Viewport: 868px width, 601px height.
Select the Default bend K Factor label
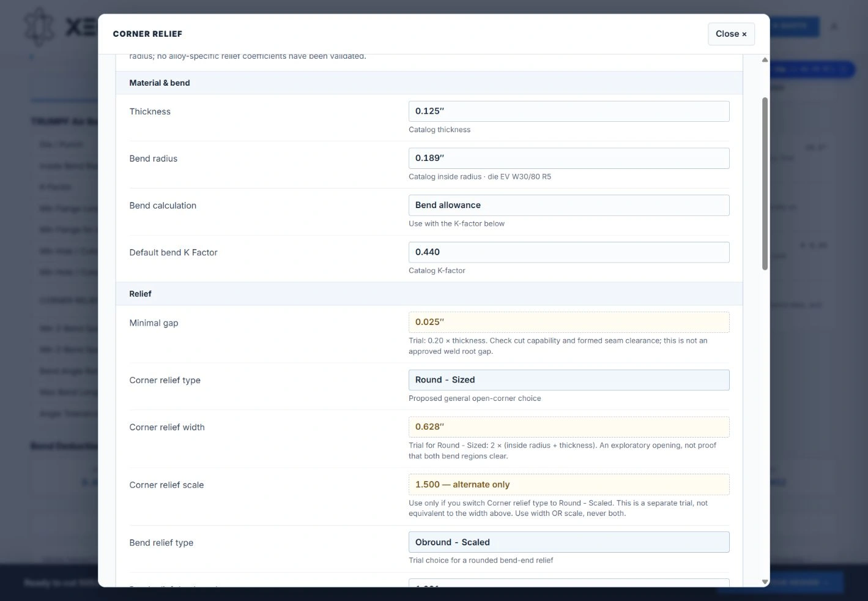(x=173, y=253)
